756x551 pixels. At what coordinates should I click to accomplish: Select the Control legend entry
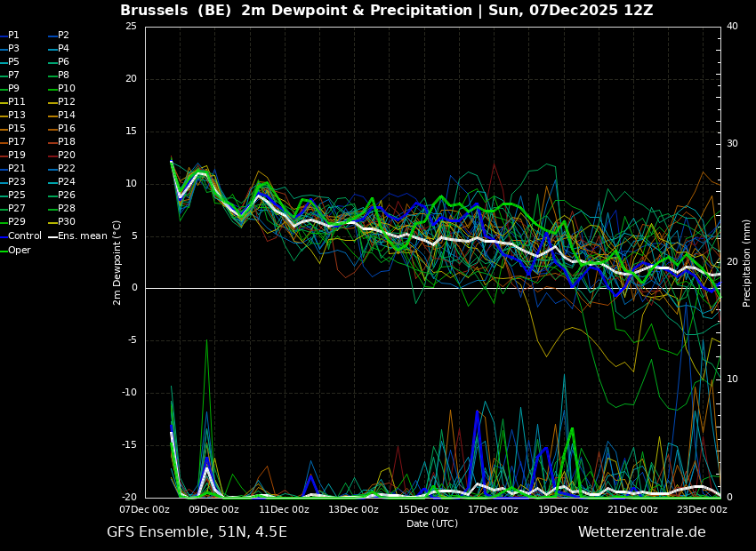pos(21,236)
